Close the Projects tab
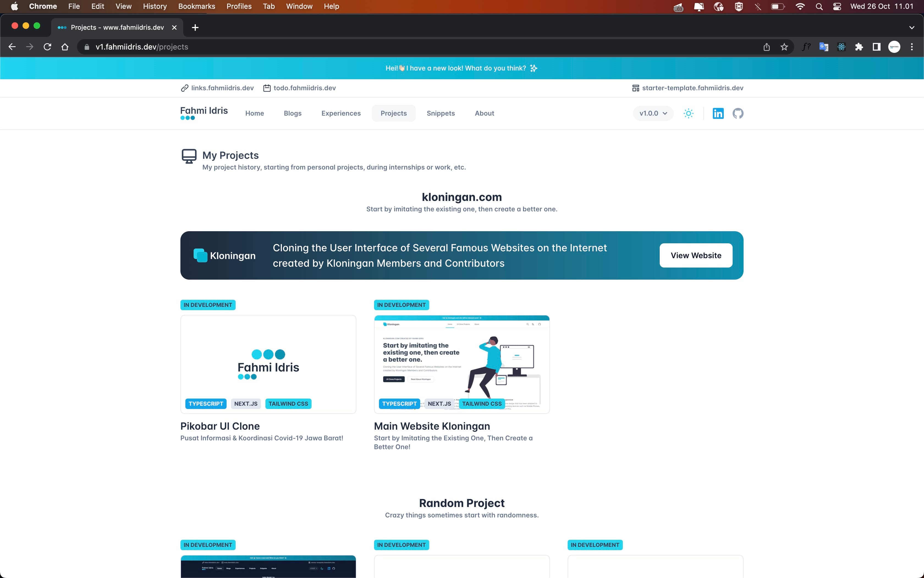This screenshot has height=578, width=924. [x=174, y=28]
